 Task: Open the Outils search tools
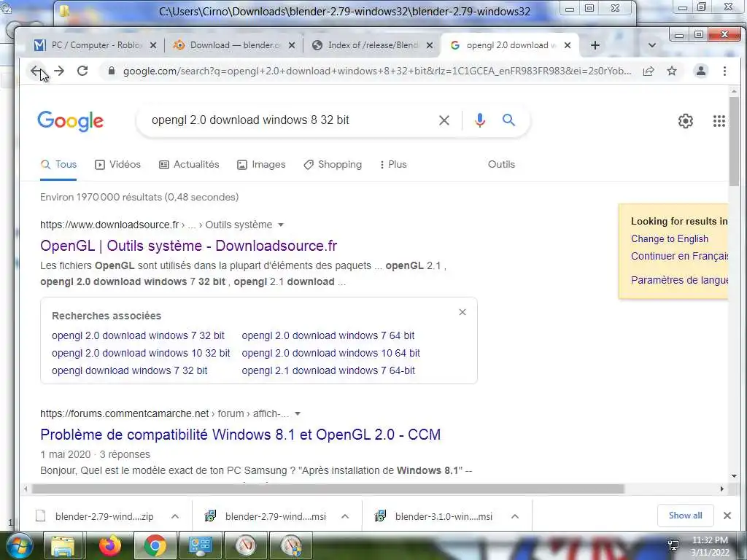coord(501,164)
